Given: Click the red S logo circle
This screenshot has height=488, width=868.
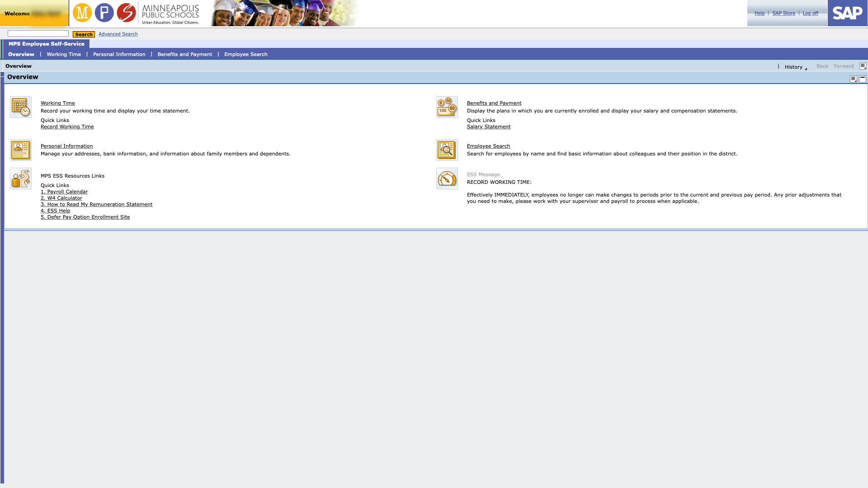Looking at the screenshot, I should pyautogui.click(x=127, y=13).
